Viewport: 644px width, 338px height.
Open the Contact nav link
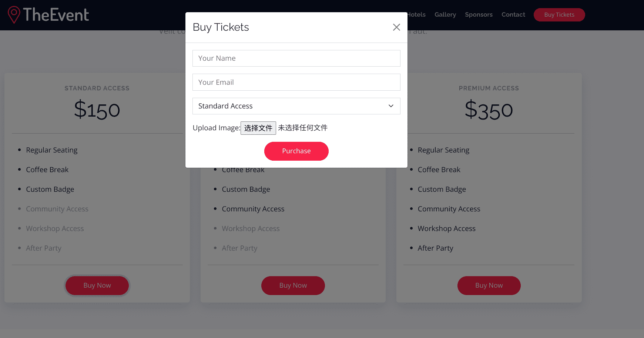[513, 14]
